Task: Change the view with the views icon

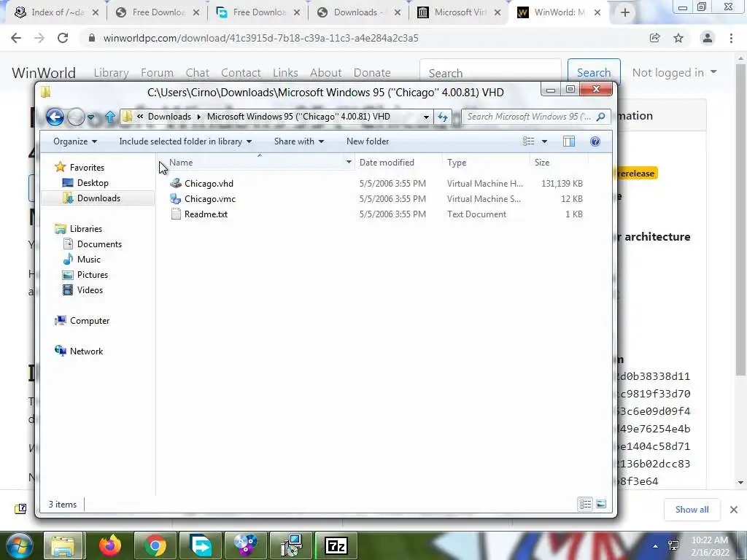Action: point(528,141)
